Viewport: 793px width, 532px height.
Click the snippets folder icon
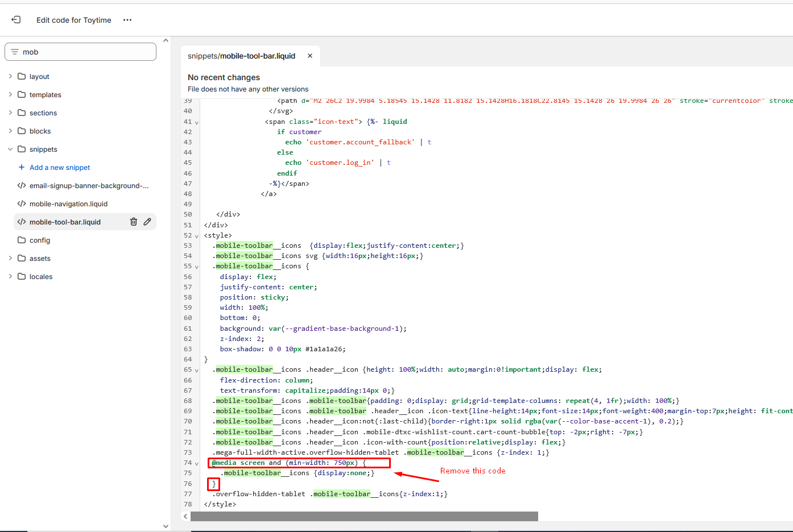(22, 149)
